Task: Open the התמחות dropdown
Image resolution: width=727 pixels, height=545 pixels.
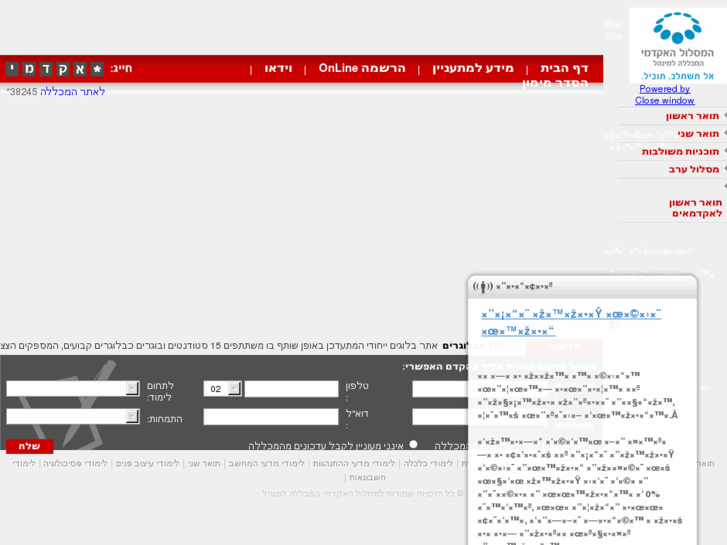Action: click(73, 417)
